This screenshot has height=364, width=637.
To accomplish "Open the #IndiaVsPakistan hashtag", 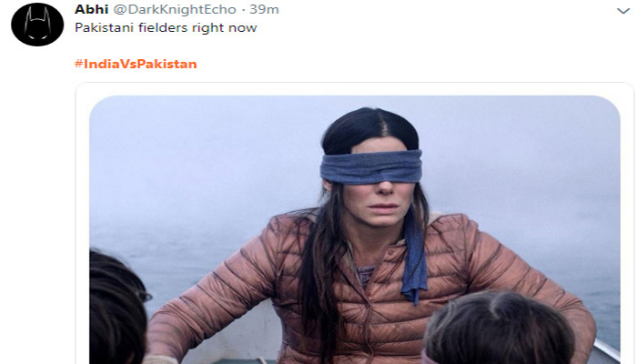I will 136,64.
